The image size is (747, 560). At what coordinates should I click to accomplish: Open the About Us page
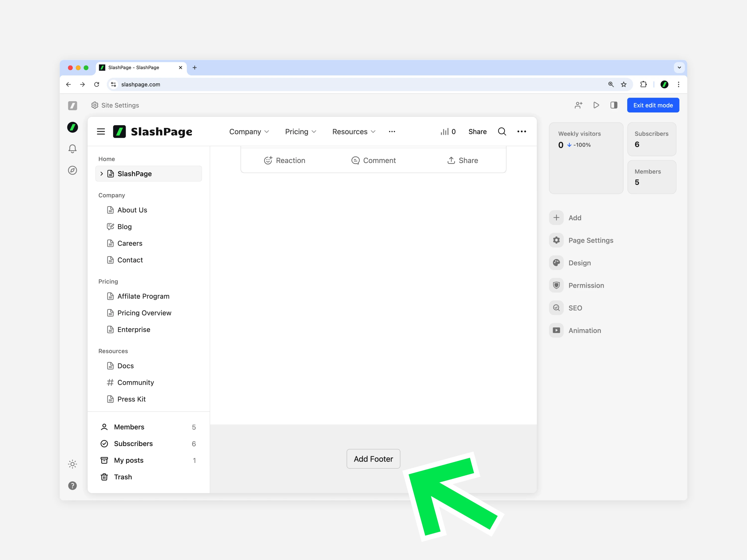coord(127,210)
